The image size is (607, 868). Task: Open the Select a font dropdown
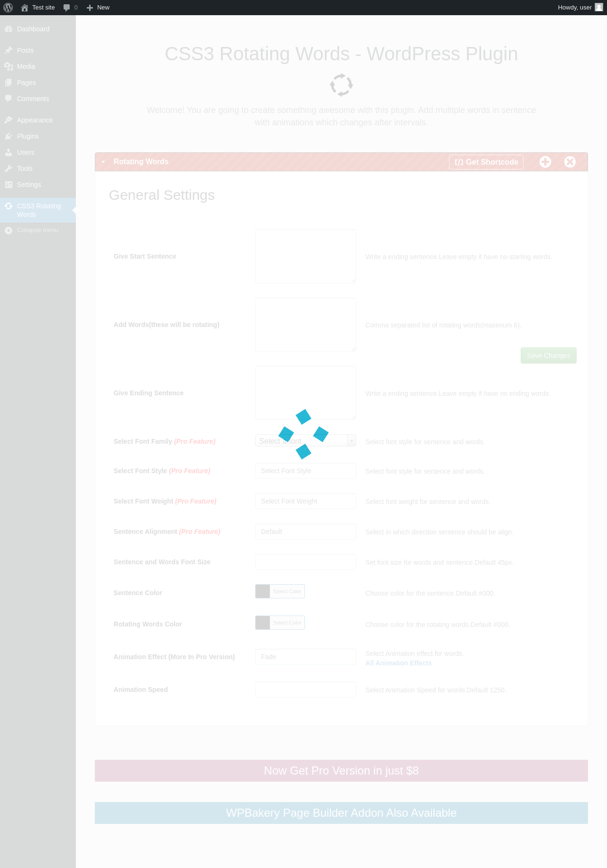305,441
